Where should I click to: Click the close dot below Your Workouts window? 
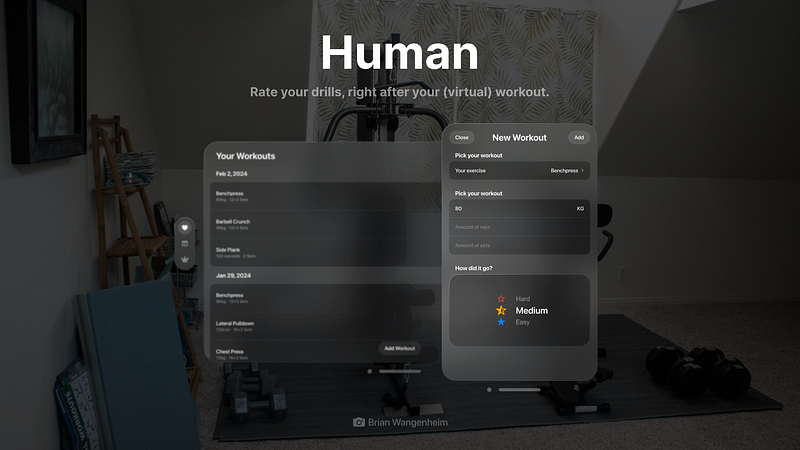[370, 371]
